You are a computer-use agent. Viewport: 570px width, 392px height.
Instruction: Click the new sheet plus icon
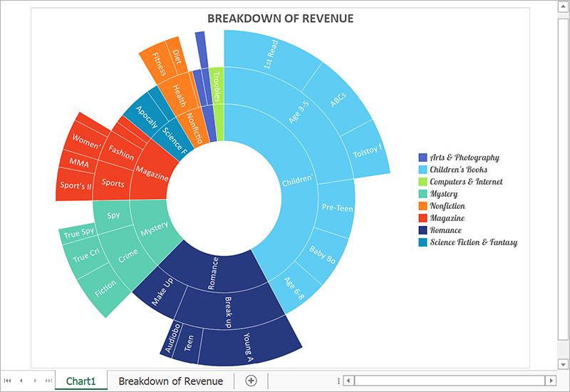tap(251, 381)
